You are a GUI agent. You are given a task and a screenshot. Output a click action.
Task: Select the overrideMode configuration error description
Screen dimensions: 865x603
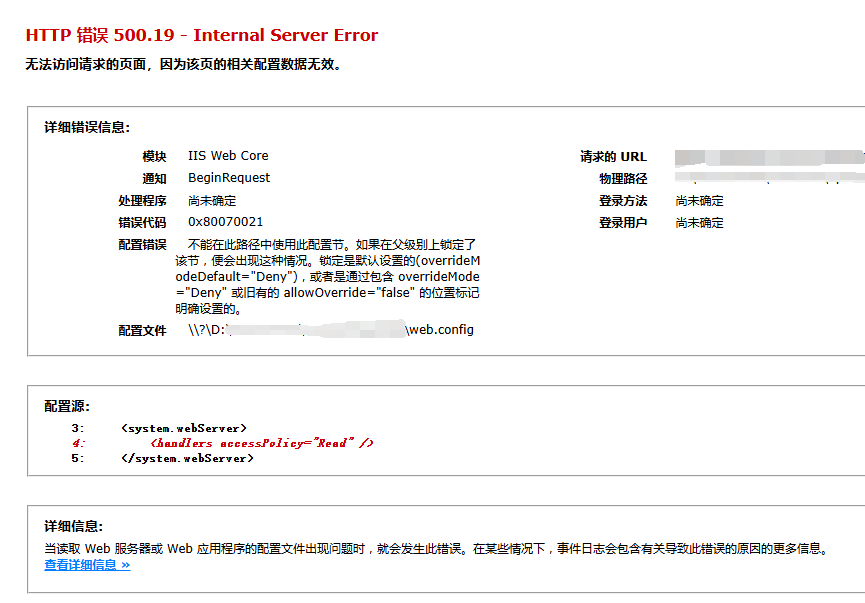[x=333, y=276]
